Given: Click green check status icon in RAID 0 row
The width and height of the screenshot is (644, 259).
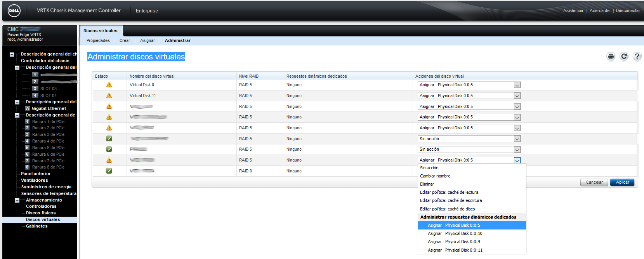Looking at the screenshot, I should (x=109, y=171).
